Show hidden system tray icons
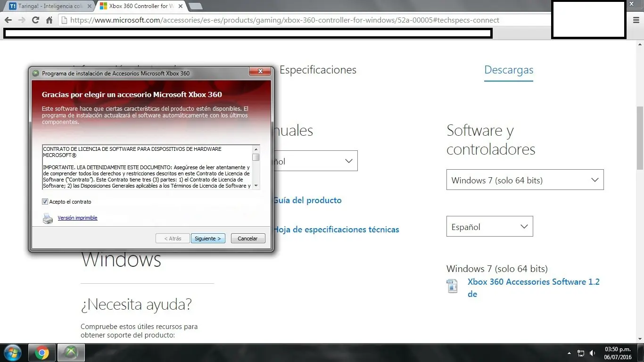This screenshot has width=644, height=362. pyautogui.click(x=569, y=353)
